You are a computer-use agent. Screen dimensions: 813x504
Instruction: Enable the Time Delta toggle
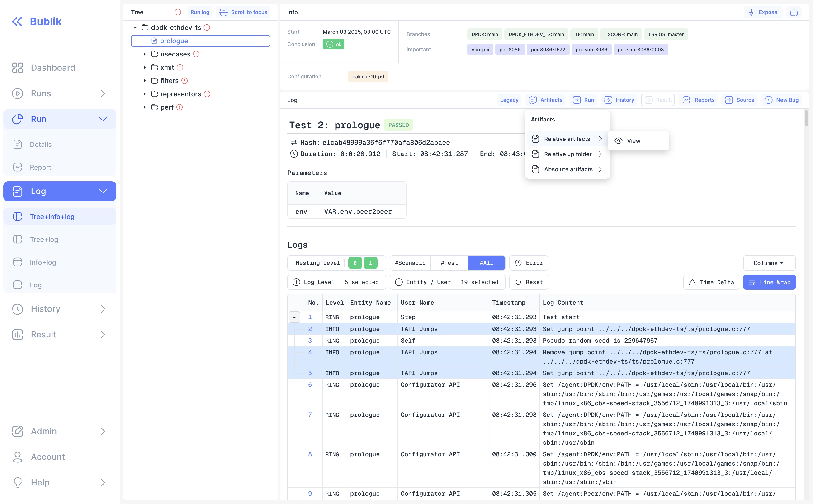click(711, 282)
